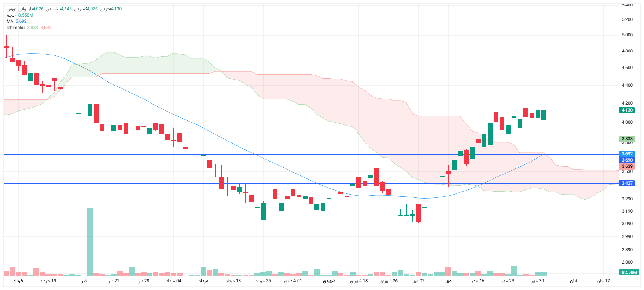Click the tallest green volume bar
The image size is (644, 290).
tap(90, 242)
